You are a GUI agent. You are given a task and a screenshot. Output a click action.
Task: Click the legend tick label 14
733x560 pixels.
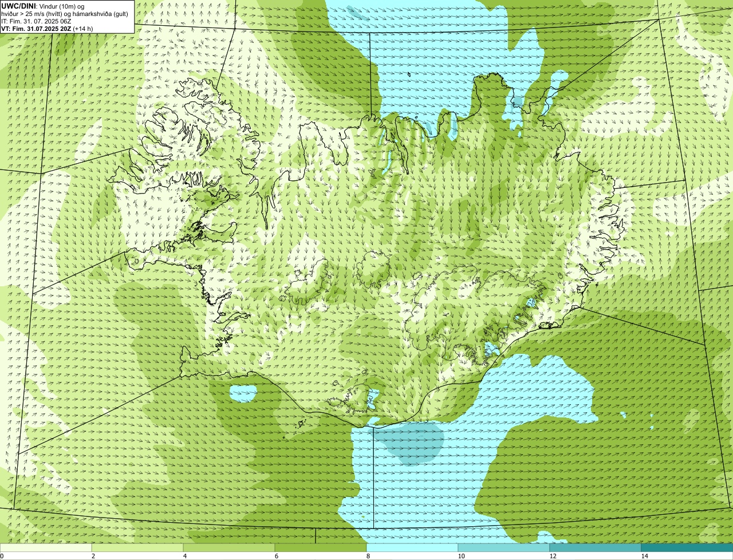tap(644, 555)
